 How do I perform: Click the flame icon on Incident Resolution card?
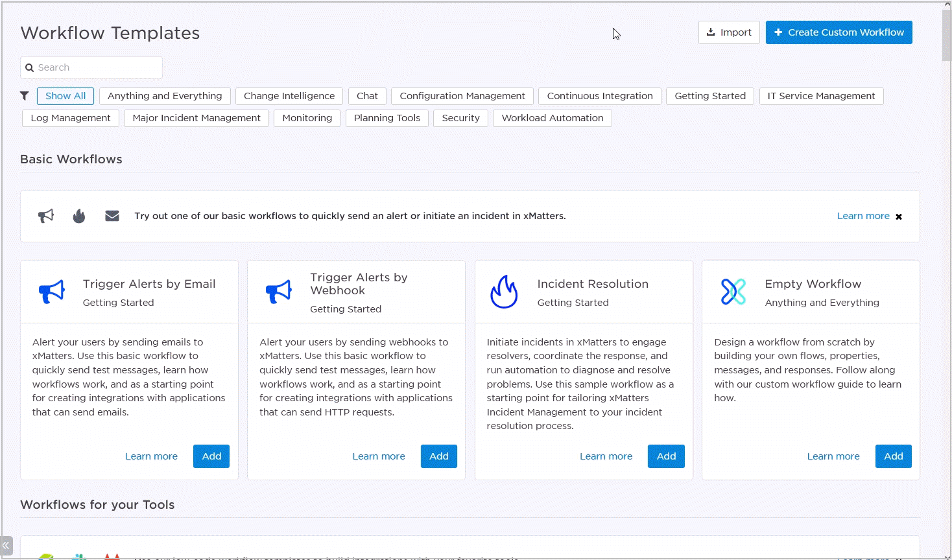[x=504, y=292]
